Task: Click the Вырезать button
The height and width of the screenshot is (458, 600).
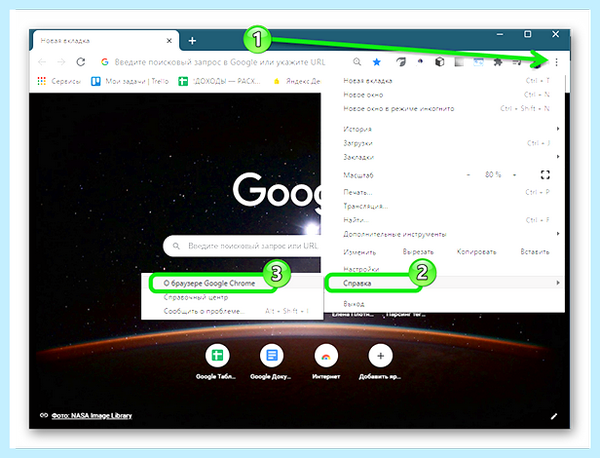Action: click(x=418, y=252)
